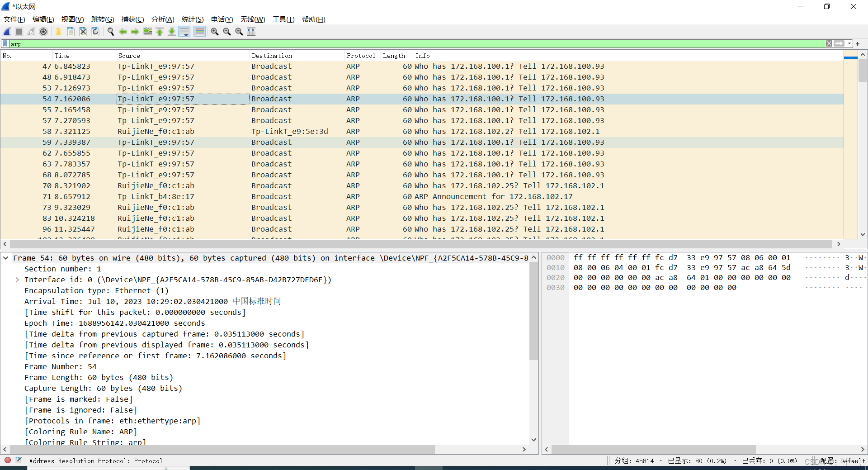Click expert information red circle icon
The height and width of the screenshot is (470, 868).
(x=8, y=461)
